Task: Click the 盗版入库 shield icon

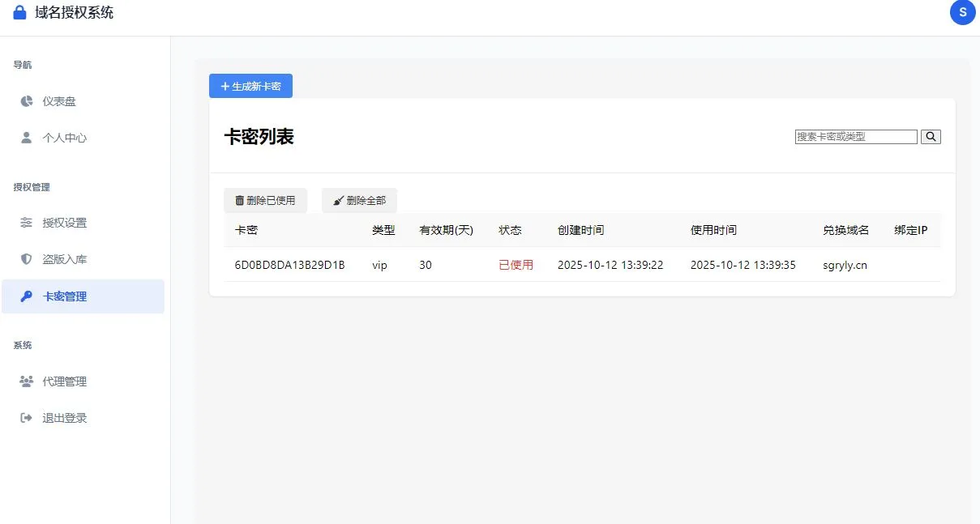Action: (27, 259)
